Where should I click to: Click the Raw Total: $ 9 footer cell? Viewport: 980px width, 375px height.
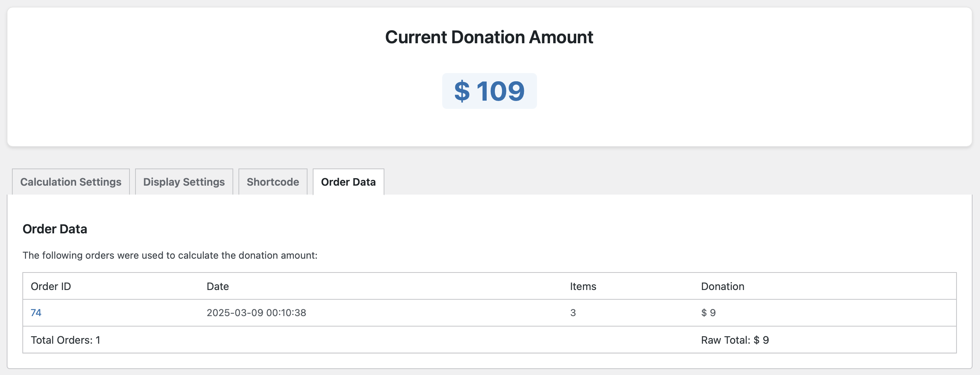pos(734,340)
